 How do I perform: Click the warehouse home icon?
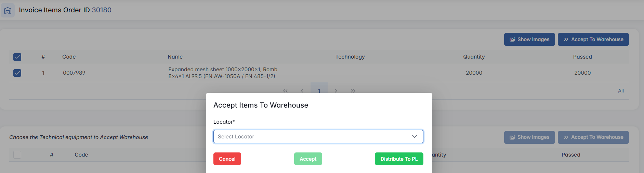8,10
